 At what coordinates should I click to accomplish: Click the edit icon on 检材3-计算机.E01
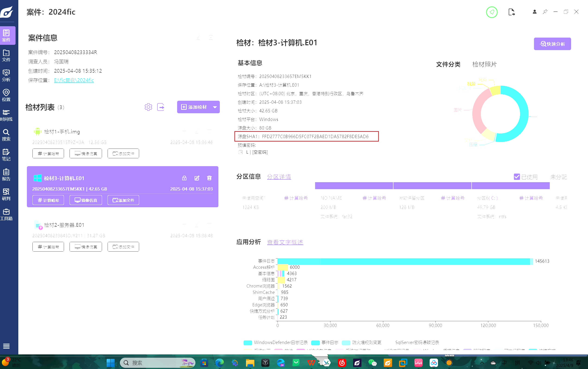point(197,178)
